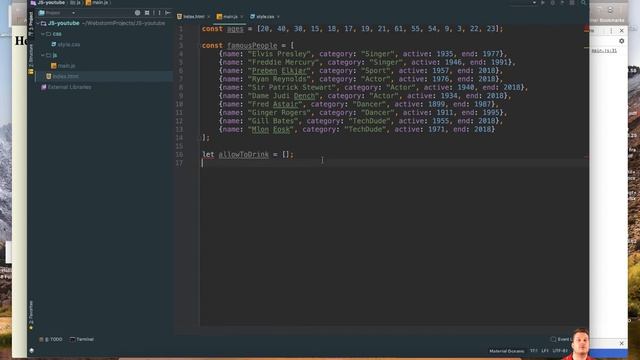Click the scroll-from-source target icon

click(138, 13)
